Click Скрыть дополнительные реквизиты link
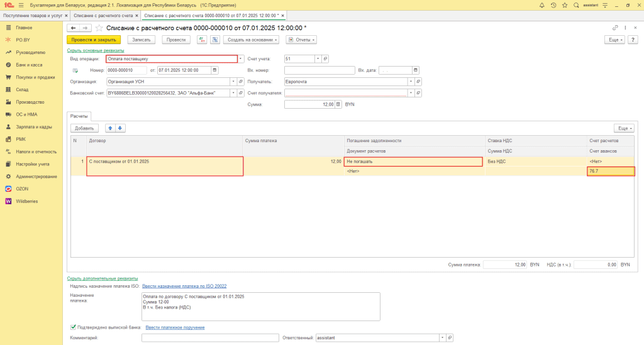The height and width of the screenshot is (345, 644). 103,278
